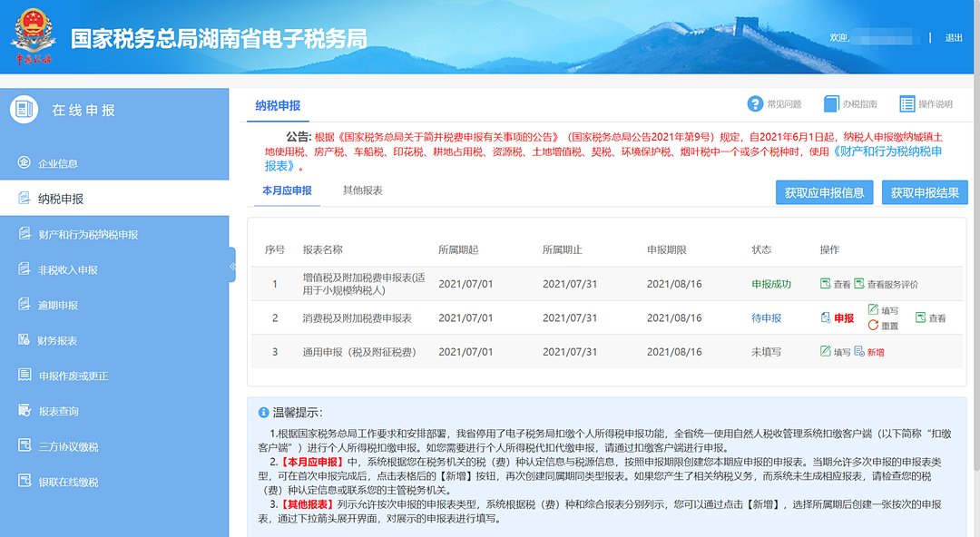The image size is (980, 537).
Task: Click the 所属期起 column header
Action: point(458,249)
